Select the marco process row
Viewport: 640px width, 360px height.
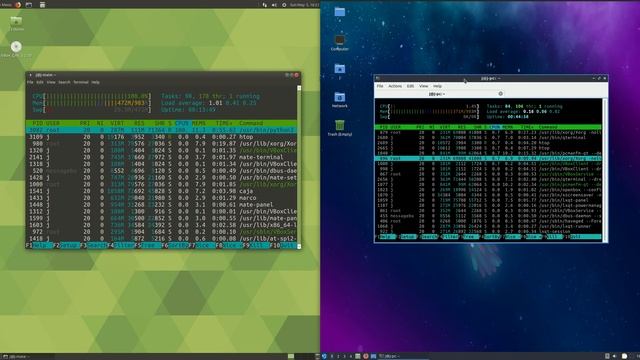coord(161,198)
